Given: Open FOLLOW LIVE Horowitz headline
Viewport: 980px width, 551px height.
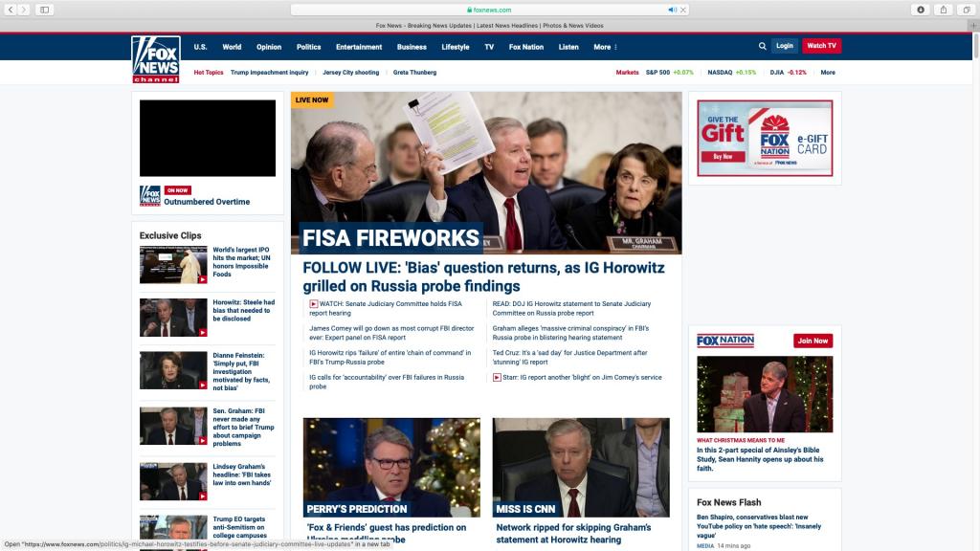Looking at the screenshot, I should pyautogui.click(x=483, y=276).
